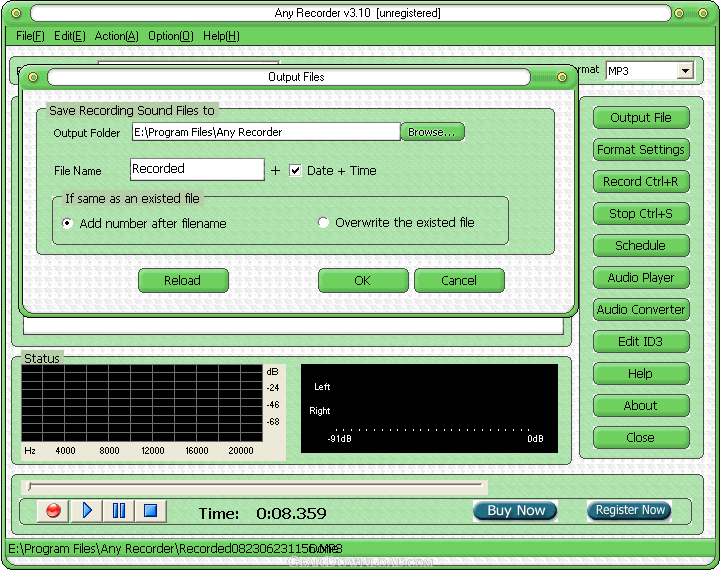Pause playback with the pause button
The width and height of the screenshot is (722, 571).
click(x=119, y=511)
